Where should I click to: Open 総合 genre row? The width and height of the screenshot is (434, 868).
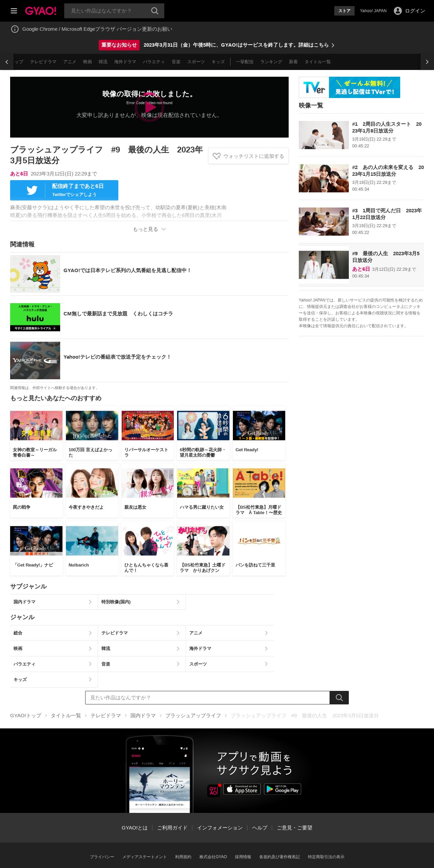pyautogui.click(x=54, y=633)
